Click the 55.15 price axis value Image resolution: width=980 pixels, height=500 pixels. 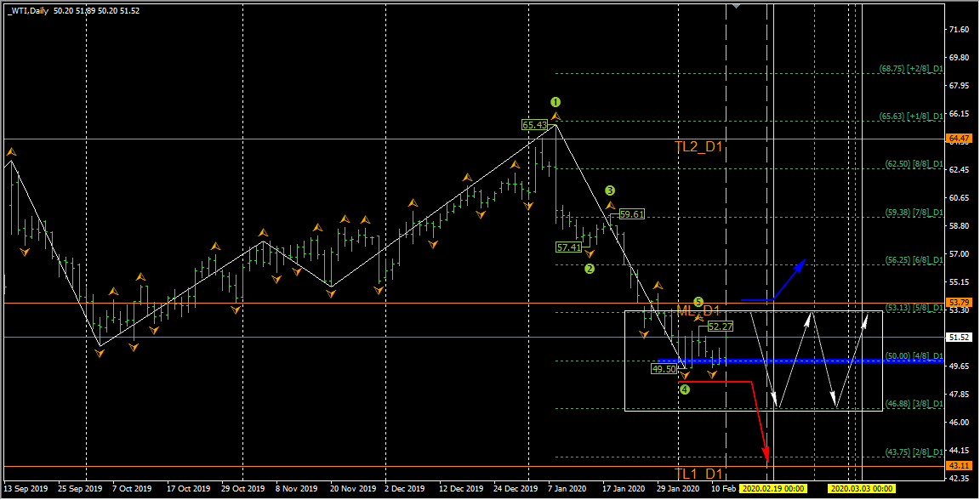pos(959,282)
